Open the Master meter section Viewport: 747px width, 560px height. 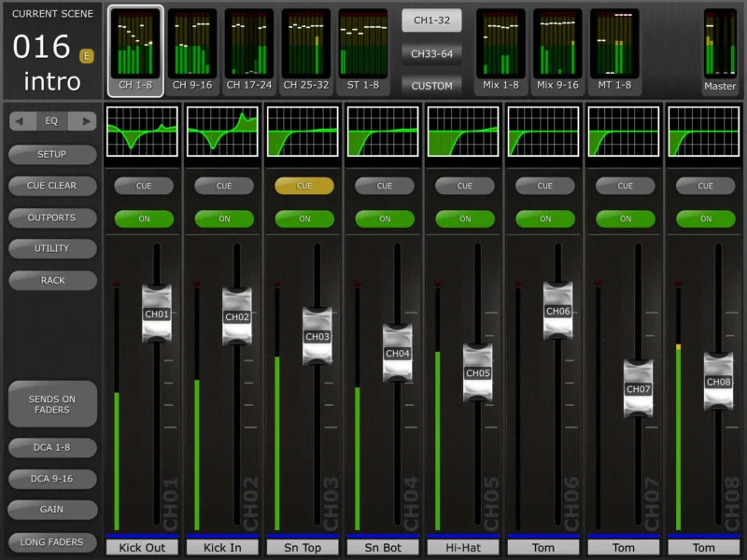[720, 51]
